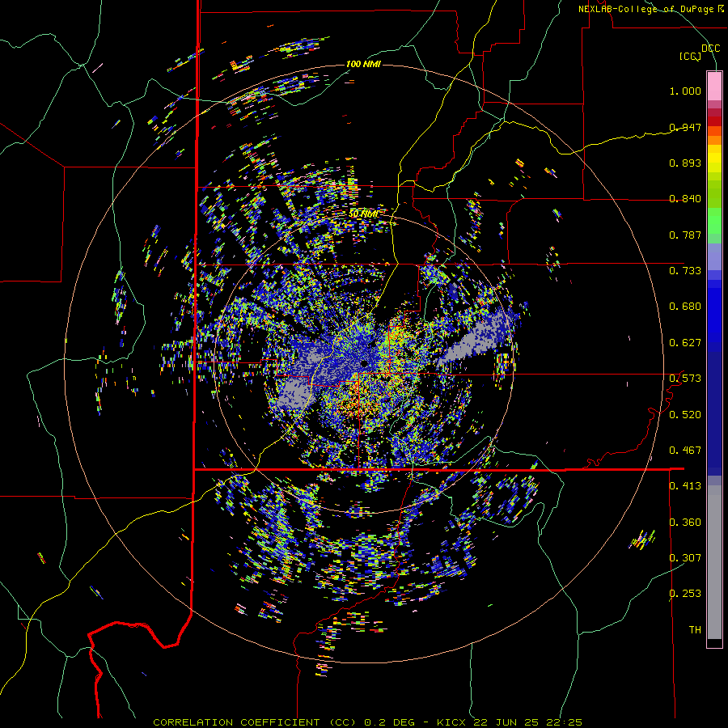Image resolution: width=728 pixels, height=728 pixels.
Task: Pick the lavender color bar segment
Action: tap(714, 256)
